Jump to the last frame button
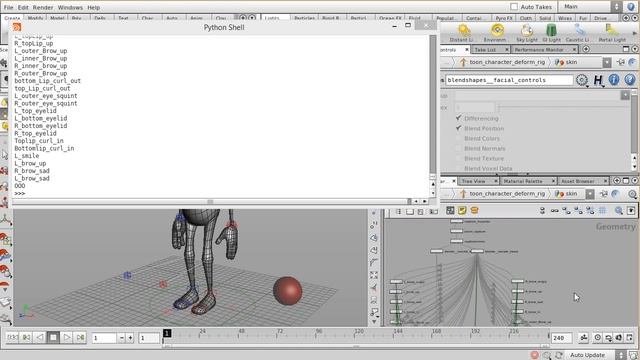 pos(80,337)
